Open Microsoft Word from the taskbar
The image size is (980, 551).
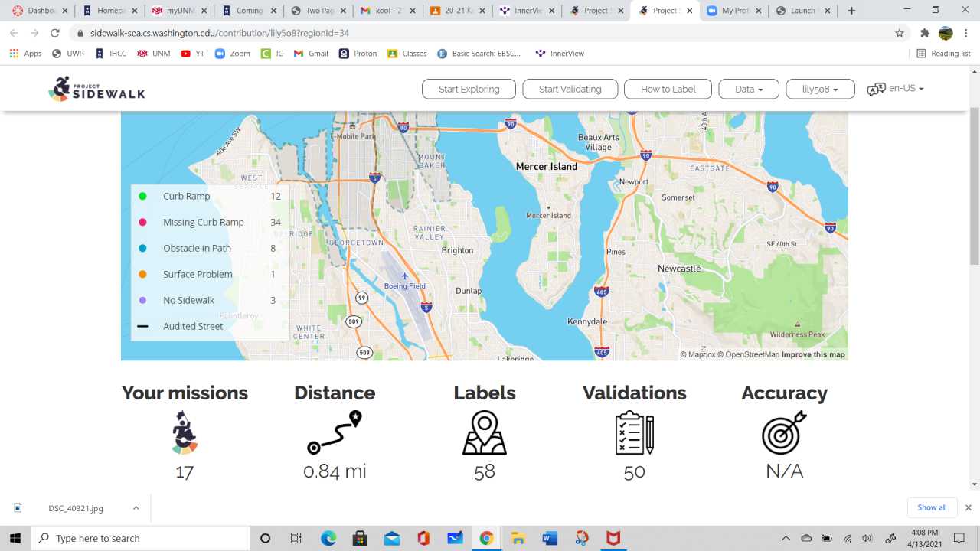point(549,538)
